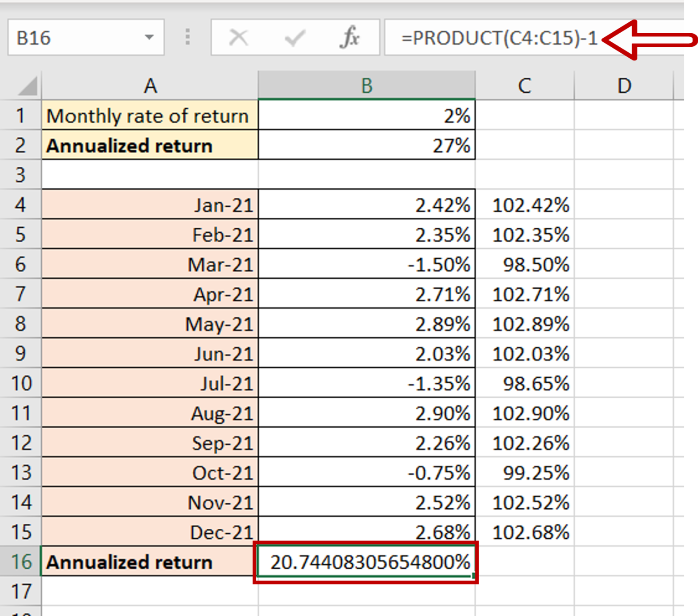Select the cell with -1.50% for Mar-21
The height and width of the screenshot is (616, 698).
366,265
